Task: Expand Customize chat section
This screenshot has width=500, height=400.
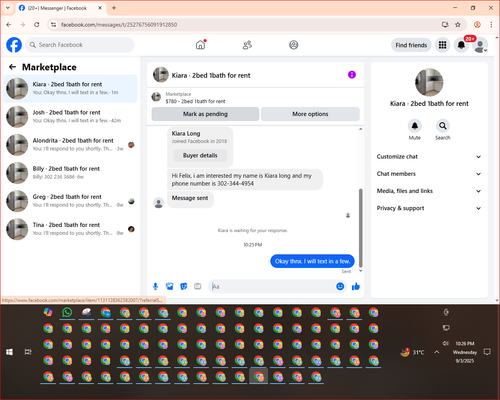Action: (x=429, y=157)
